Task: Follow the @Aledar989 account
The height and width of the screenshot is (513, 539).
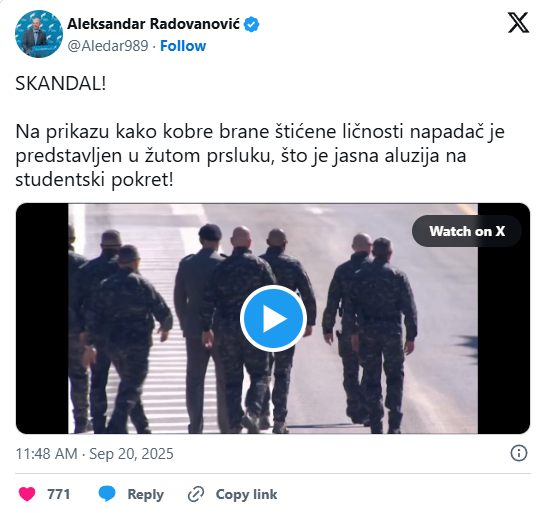Action: pyautogui.click(x=183, y=46)
